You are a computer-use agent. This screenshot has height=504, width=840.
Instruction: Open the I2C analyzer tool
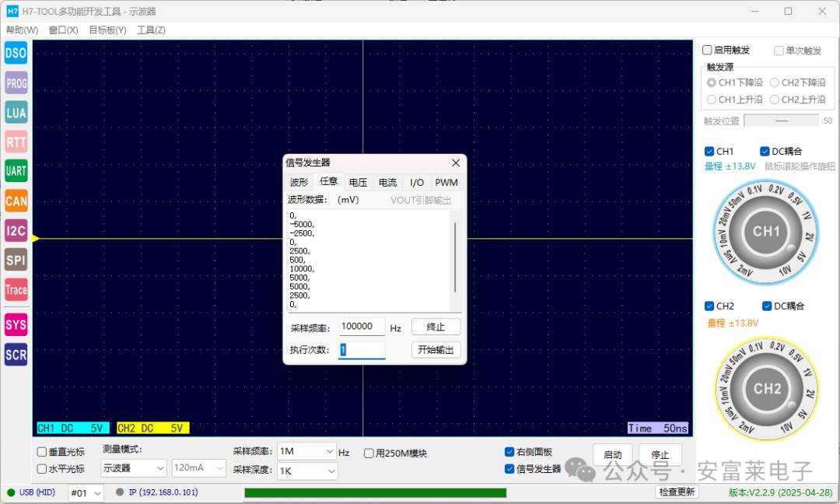[16, 230]
